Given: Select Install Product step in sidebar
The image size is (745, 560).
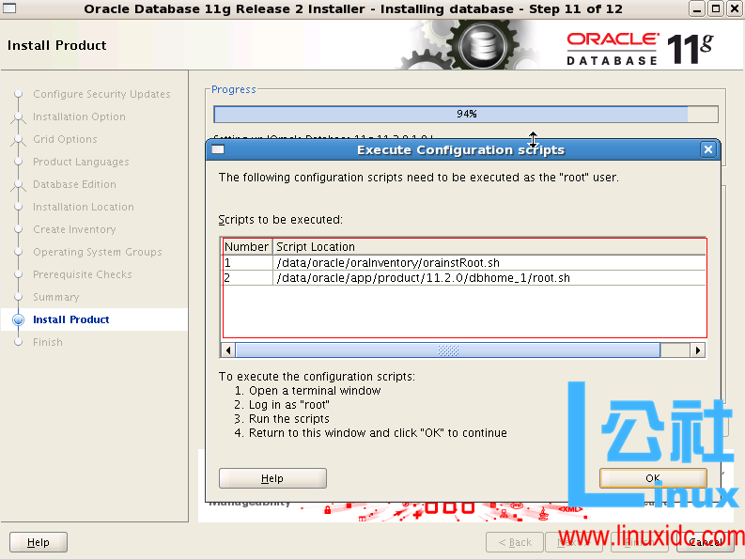Looking at the screenshot, I should pos(71,319).
